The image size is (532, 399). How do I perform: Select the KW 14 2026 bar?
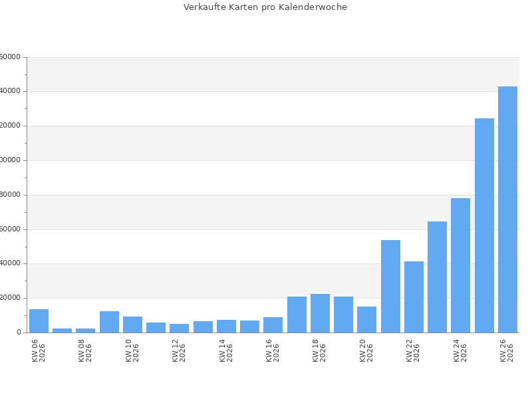[226, 327]
